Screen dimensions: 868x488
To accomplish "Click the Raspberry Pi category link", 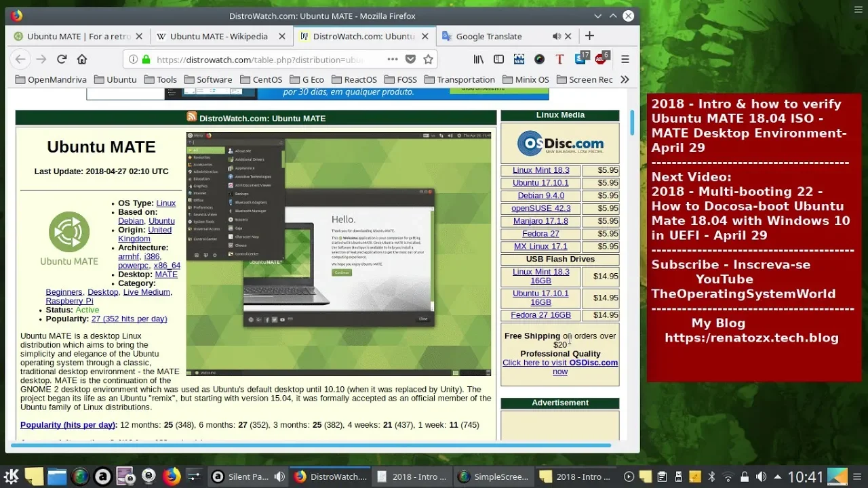I will coord(69,301).
